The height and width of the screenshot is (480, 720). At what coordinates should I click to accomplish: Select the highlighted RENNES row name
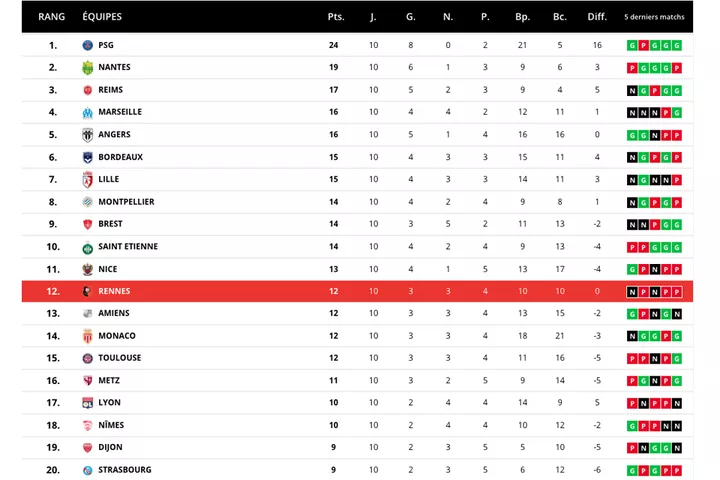point(114,291)
